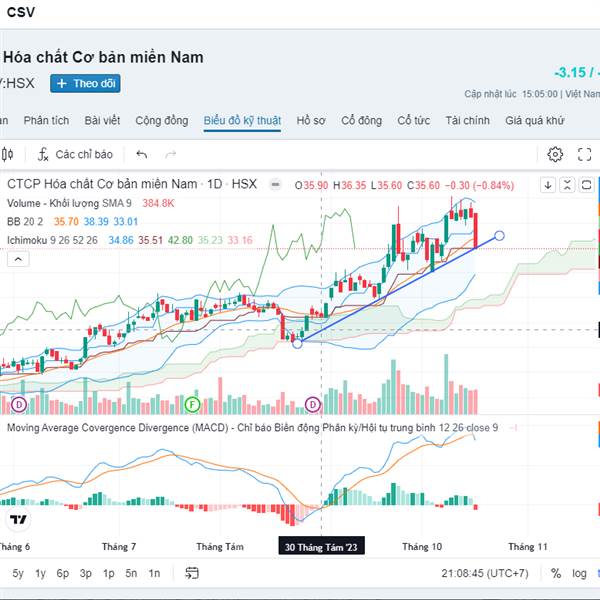Viewport: 600px width, 600px height.
Task: Click the first purple D dividend marker
Action: [x=19, y=404]
